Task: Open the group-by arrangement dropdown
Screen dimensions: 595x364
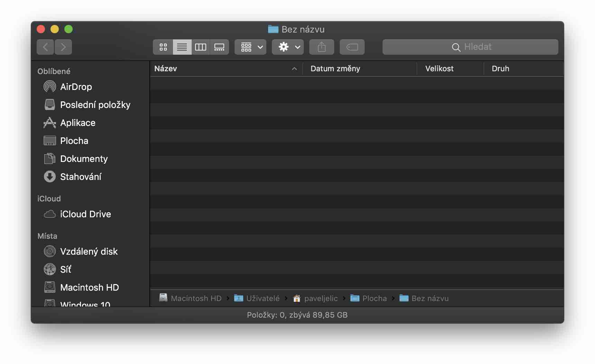Action: (250, 47)
